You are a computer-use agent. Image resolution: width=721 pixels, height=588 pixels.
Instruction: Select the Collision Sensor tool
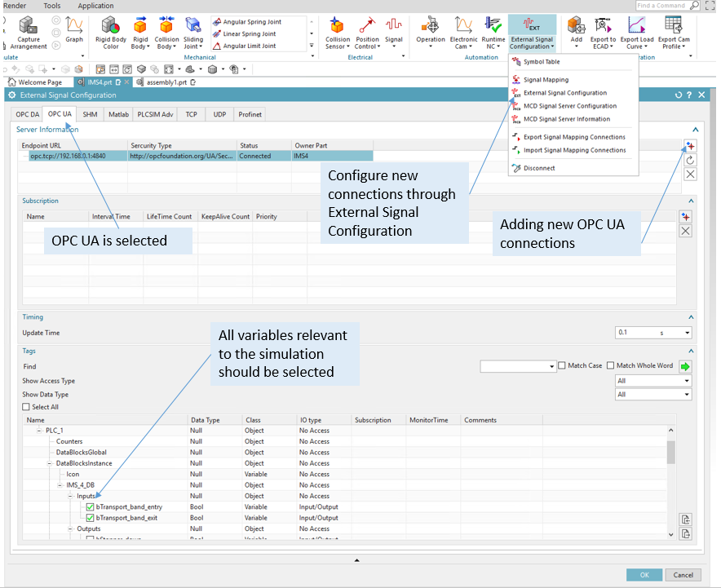(x=337, y=26)
